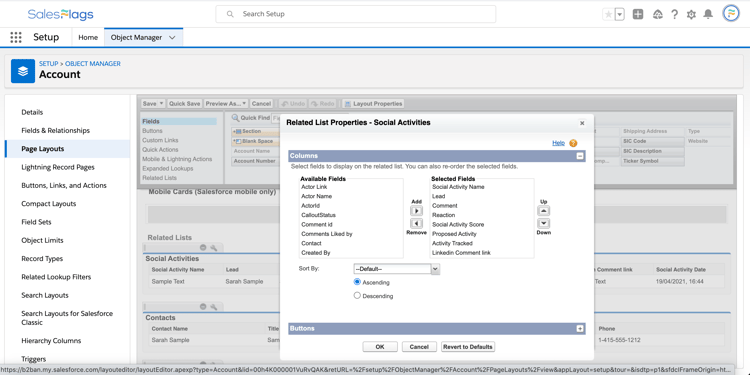Expand the Object Manager tab chevron
This screenshot has width=750, height=375.
coord(173,37)
